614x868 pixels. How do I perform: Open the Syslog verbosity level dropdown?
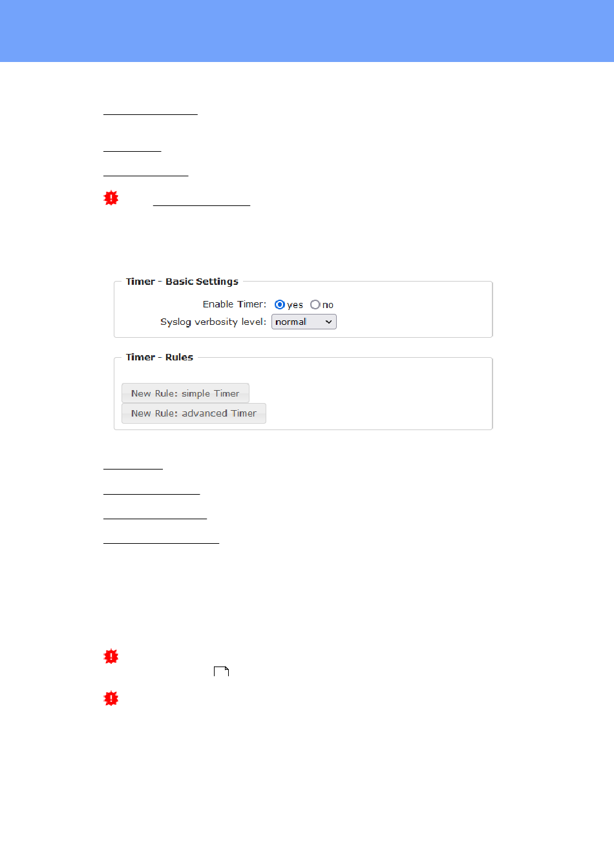click(x=304, y=322)
